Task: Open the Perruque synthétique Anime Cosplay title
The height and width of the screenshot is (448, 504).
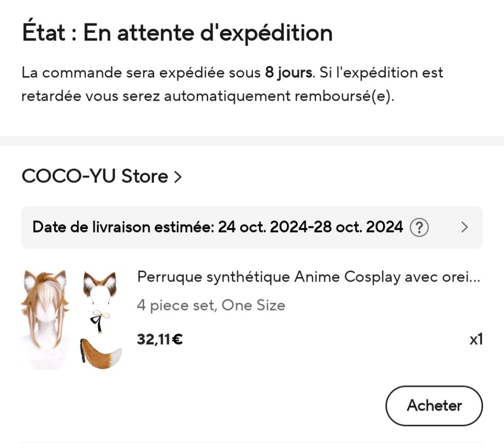Action: (308, 278)
